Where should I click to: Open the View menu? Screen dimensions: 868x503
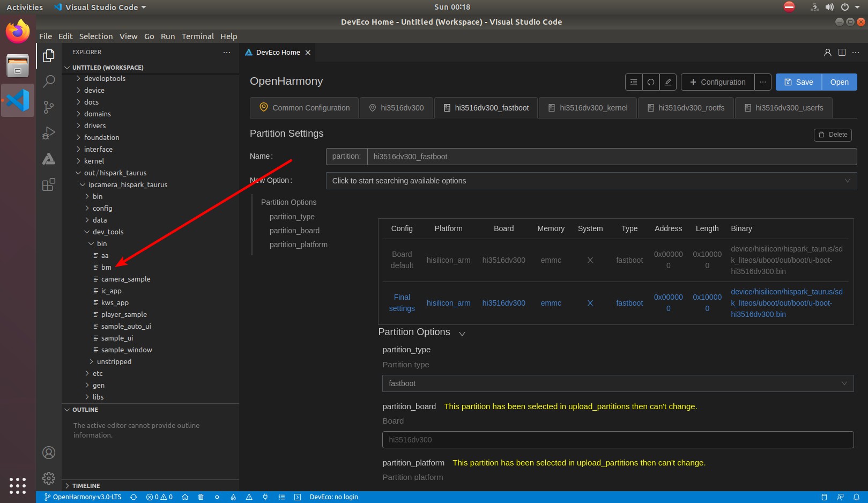128,36
